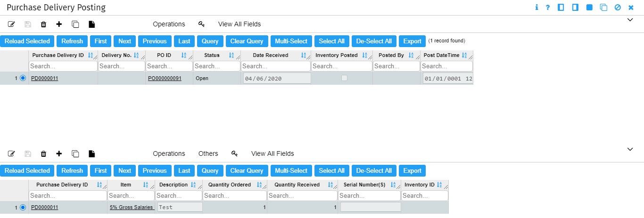The height and width of the screenshot is (218, 644).
Task: Click Multi-Select in the top grid
Action: tap(291, 41)
